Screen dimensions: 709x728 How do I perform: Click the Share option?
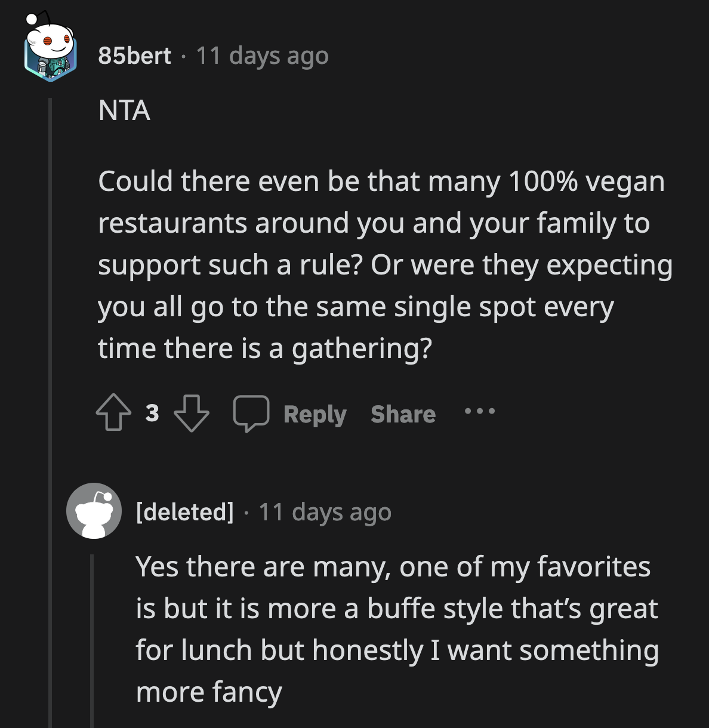point(403,414)
